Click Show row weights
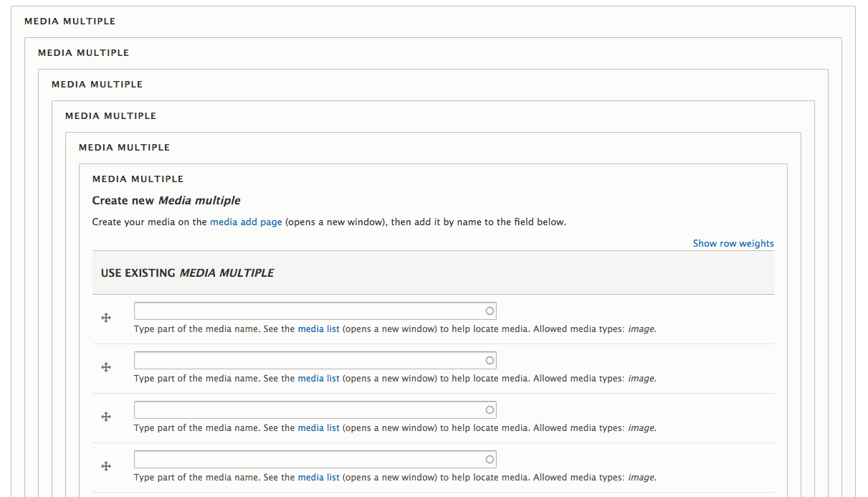 [733, 243]
